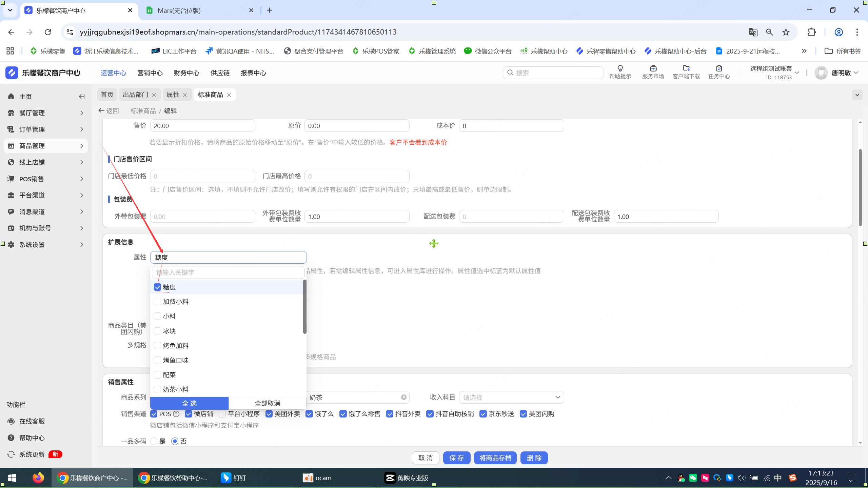Open 报表中心 top menu
Viewport: 868px width, 488px height.
coord(253,73)
